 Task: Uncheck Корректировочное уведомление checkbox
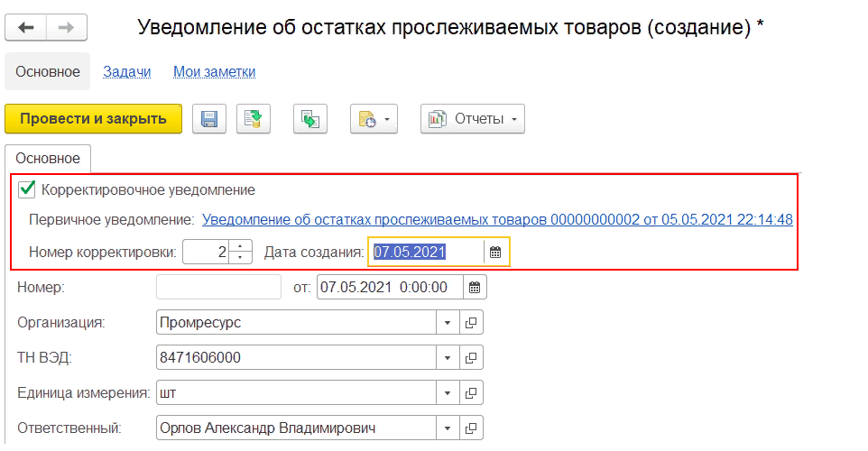27,190
